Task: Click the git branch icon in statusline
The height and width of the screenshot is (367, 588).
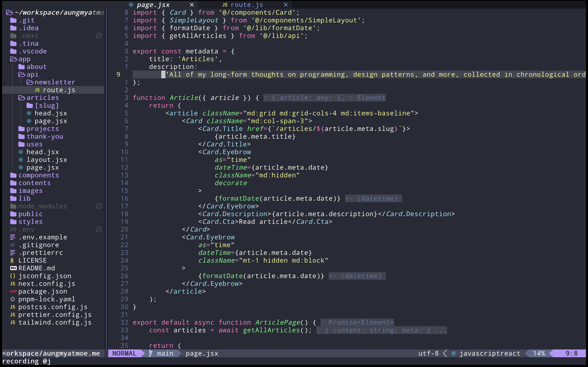Action: click(x=151, y=353)
